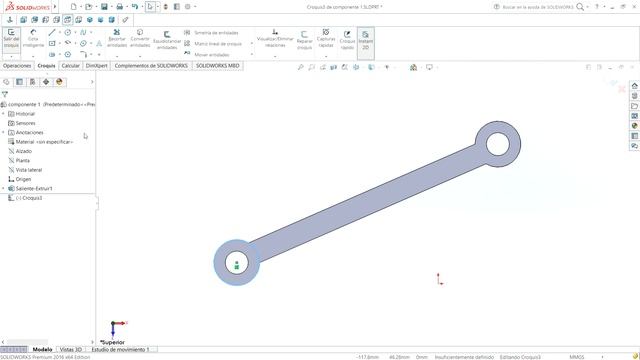The image size is (640, 360).
Task: Open the PropertyManager panel tab
Action: (19, 82)
